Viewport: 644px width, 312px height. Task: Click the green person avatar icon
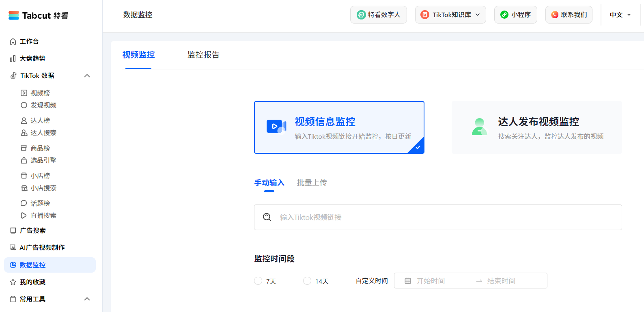pos(480,127)
